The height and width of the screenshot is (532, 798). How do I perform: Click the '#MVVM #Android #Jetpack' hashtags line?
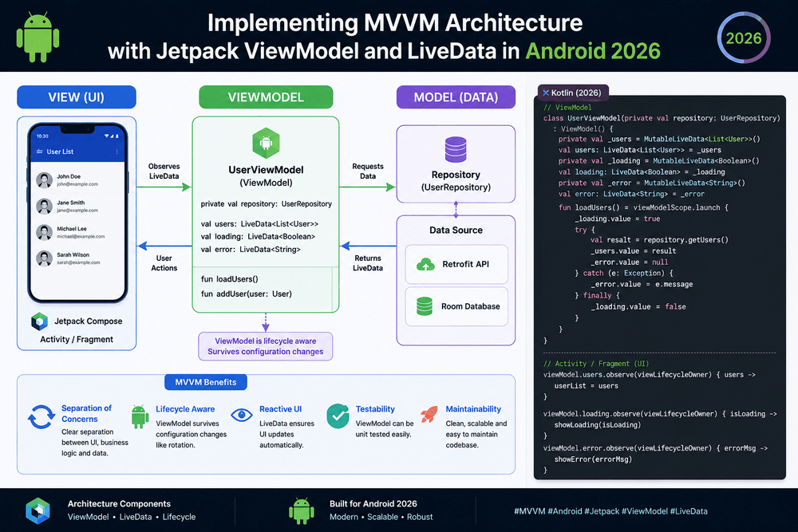(x=610, y=511)
